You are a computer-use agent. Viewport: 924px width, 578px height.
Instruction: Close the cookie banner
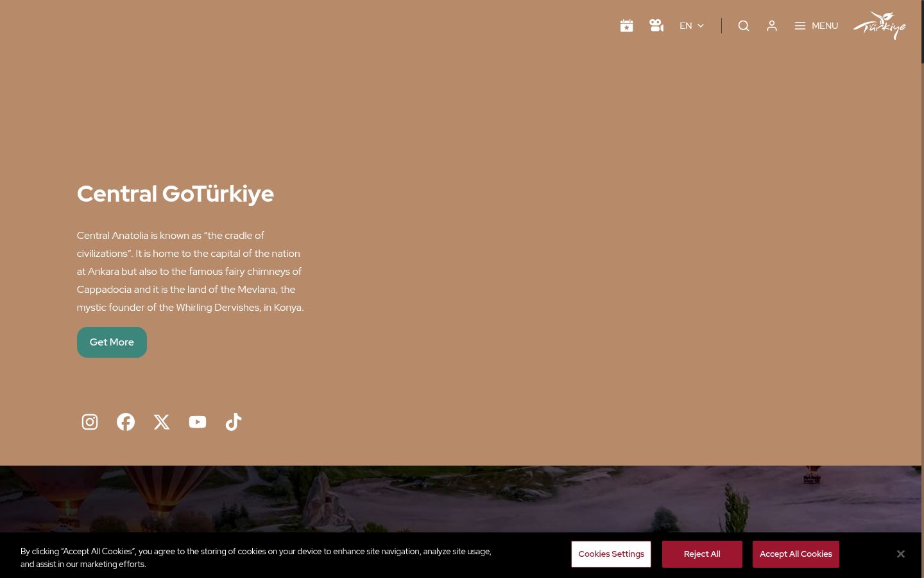(x=901, y=554)
